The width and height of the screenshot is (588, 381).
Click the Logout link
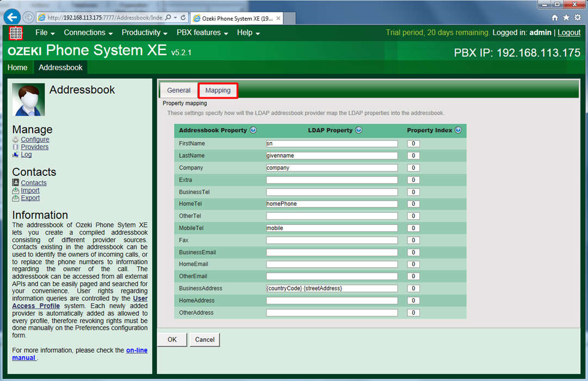pos(569,33)
